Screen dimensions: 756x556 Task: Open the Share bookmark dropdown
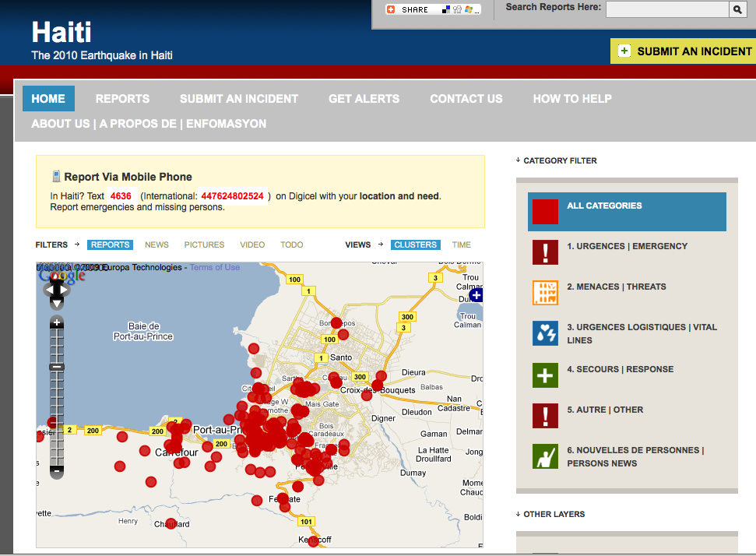(433, 9)
